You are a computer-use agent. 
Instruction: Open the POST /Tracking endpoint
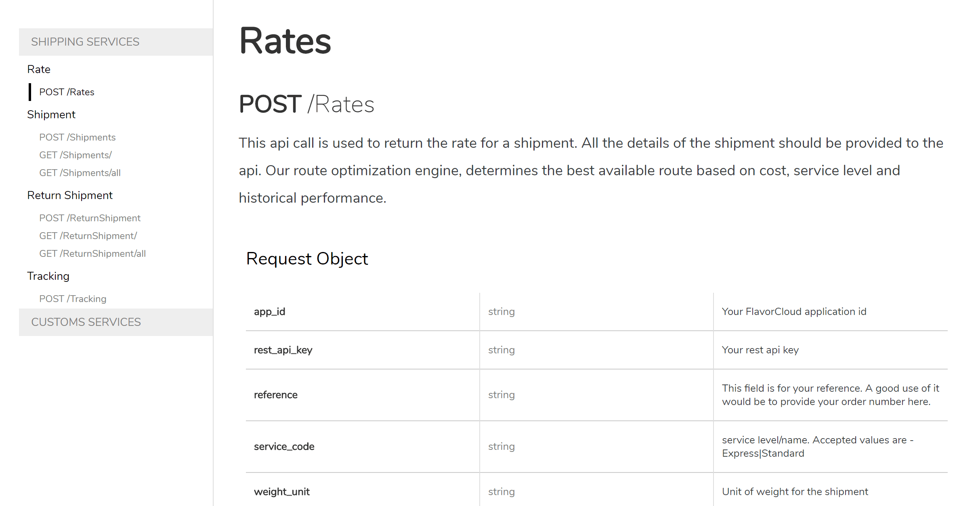[73, 299]
